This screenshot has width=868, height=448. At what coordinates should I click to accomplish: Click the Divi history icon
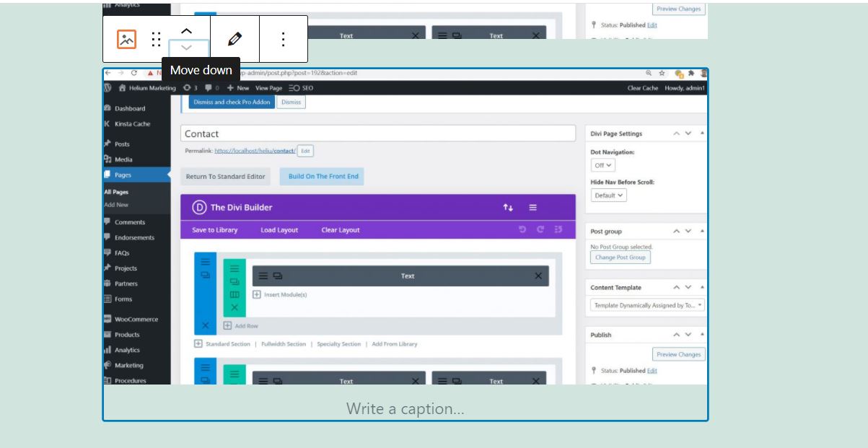(558, 230)
